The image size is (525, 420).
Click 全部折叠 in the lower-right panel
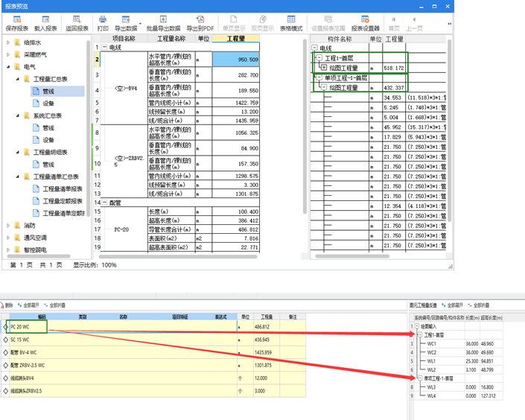coord(477,305)
